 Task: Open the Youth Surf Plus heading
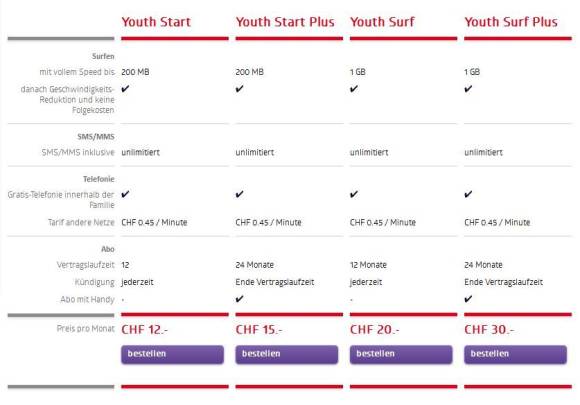coord(511,22)
